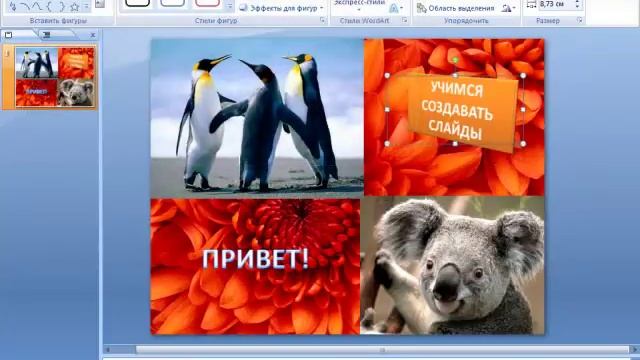This screenshot has width=640, height=360.
Task: Select the arc shape in shapes gallery
Action: pos(25,6)
